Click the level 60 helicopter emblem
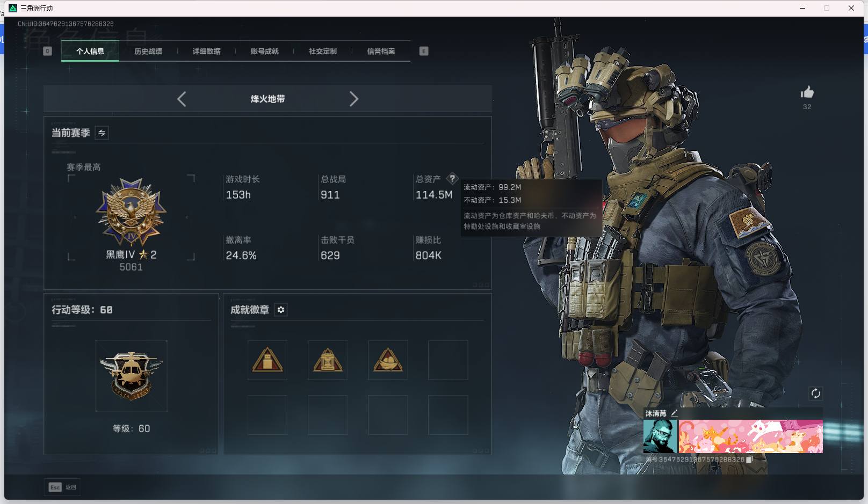This screenshot has width=868, height=504. pyautogui.click(x=131, y=376)
